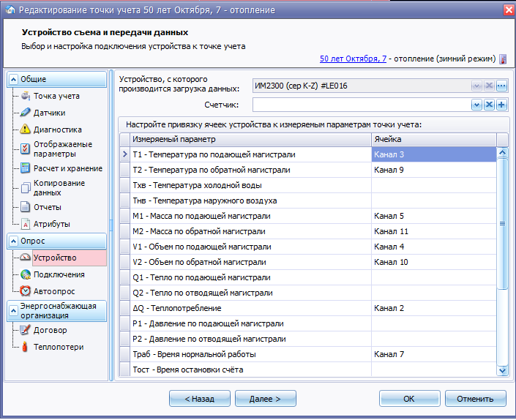This screenshot has height=420, width=516.
Task: Click the Автоопрос alarm clock icon
Action: 25,291
